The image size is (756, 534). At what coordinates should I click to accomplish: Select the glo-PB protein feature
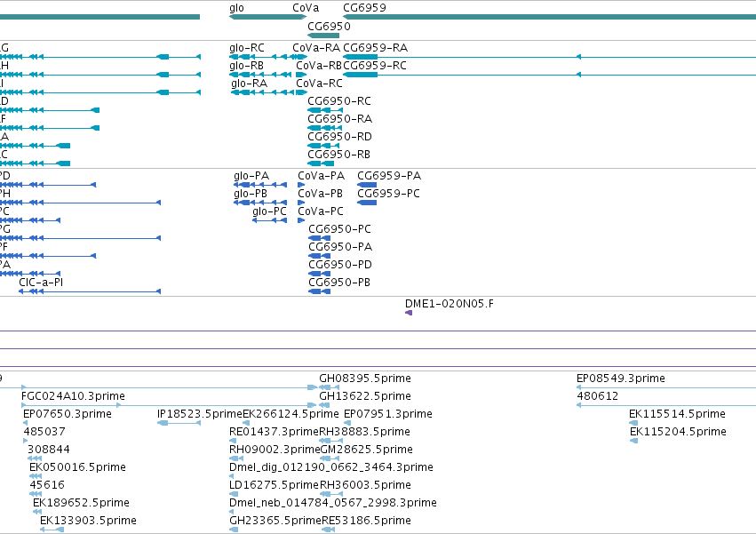(260, 203)
